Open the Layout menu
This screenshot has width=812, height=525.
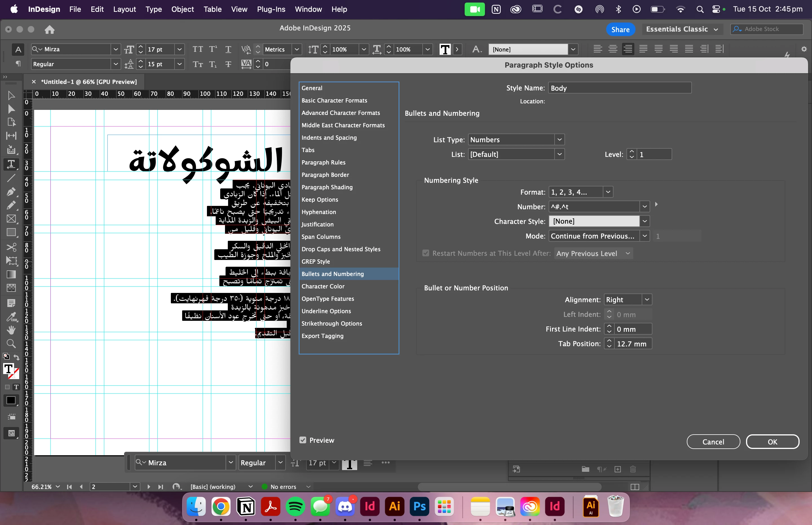pos(125,9)
